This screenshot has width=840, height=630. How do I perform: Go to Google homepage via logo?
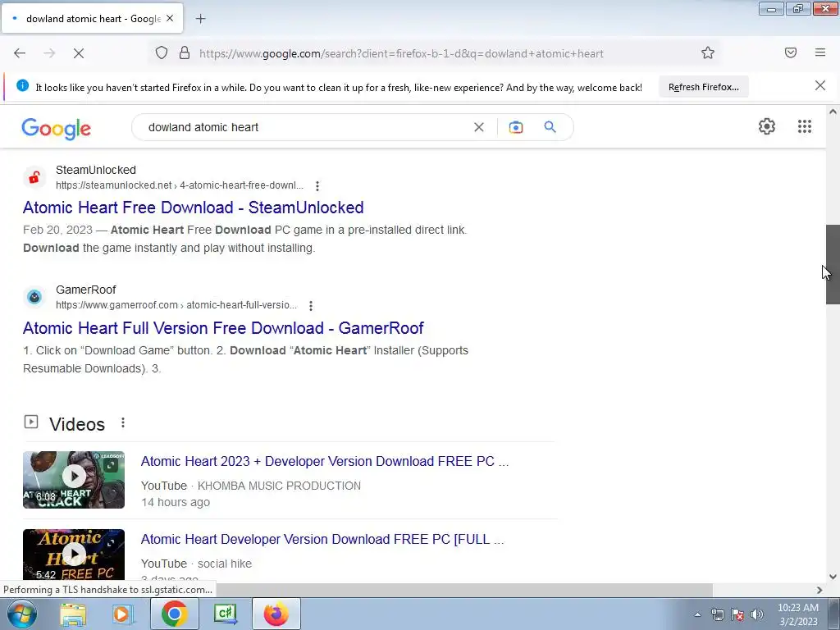point(57,129)
